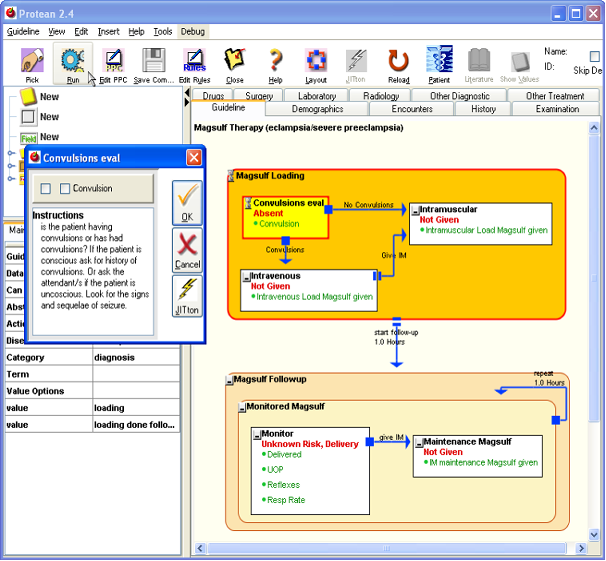This screenshot has width=606, height=561.
Task: Enable the Skip De... checkbox
Action: pyautogui.click(x=596, y=56)
